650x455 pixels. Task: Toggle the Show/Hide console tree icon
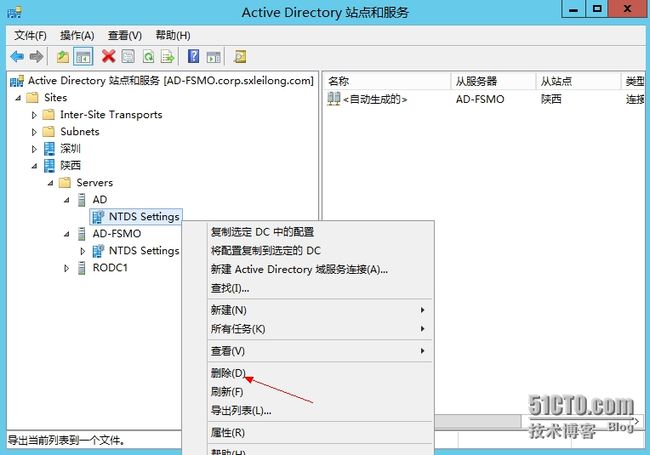coord(83,56)
